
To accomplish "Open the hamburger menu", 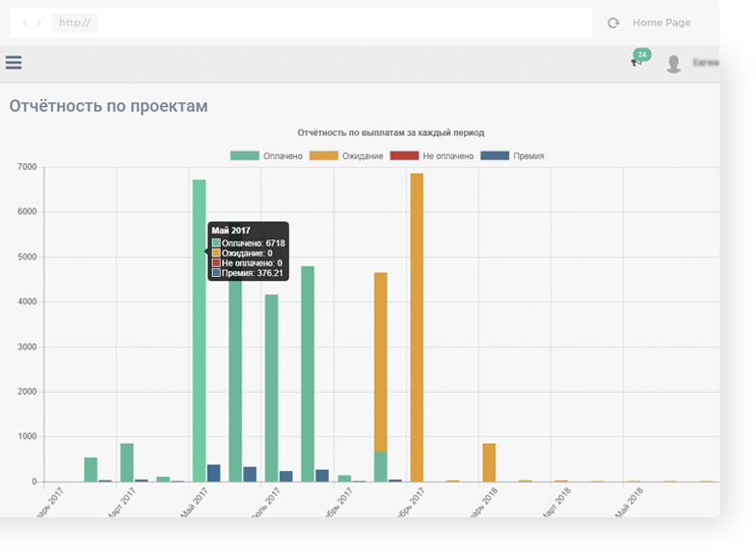I will pos(13,62).
